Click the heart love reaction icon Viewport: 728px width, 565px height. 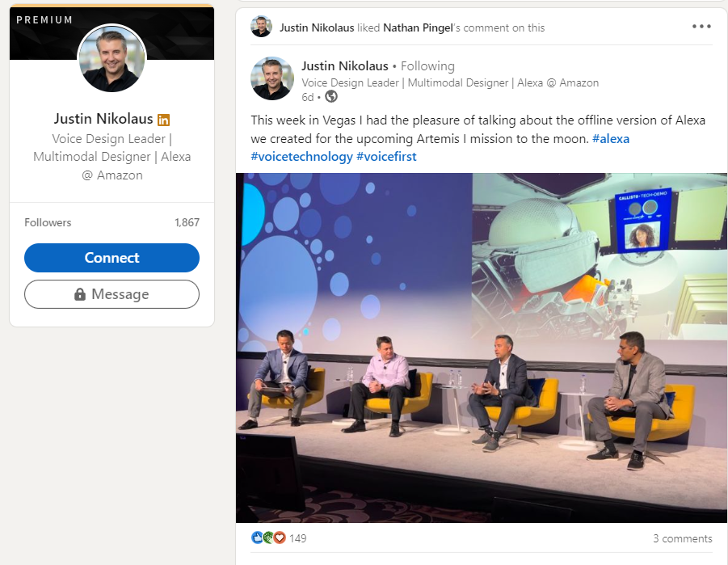[279, 538]
